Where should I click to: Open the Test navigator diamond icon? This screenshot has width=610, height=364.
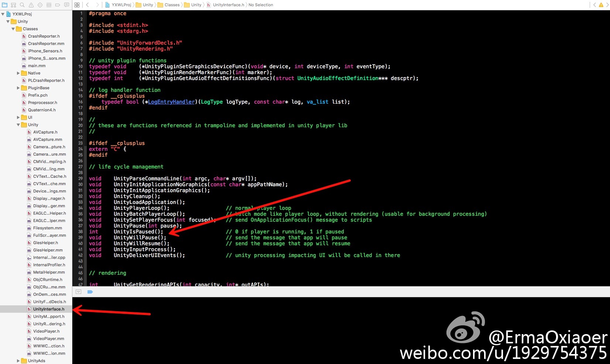tap(40, 5)
